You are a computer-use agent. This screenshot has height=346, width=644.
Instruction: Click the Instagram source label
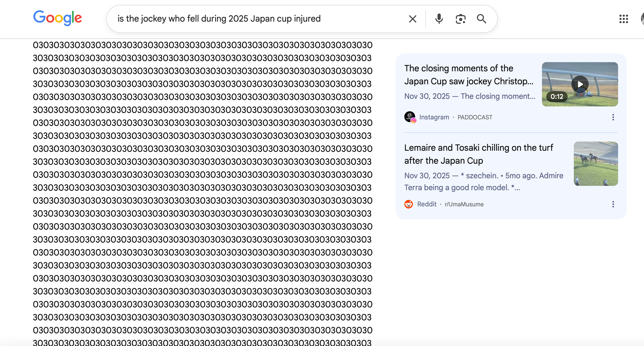434,117
